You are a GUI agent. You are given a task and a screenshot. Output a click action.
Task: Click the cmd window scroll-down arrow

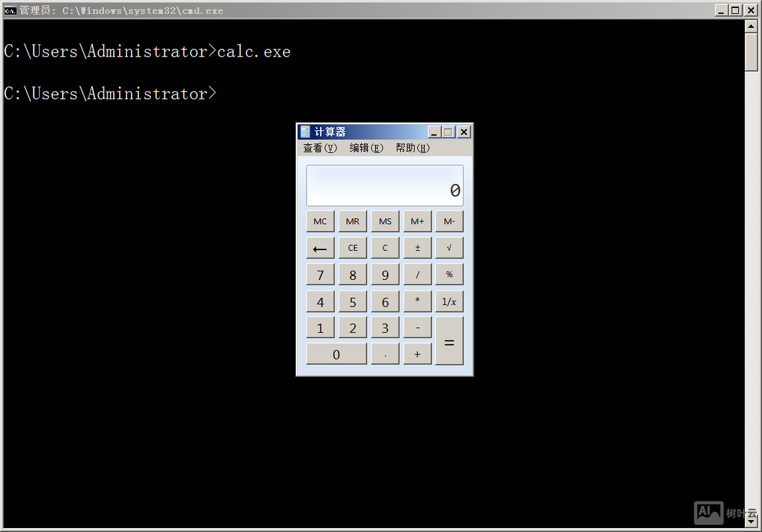click(751, 521)
